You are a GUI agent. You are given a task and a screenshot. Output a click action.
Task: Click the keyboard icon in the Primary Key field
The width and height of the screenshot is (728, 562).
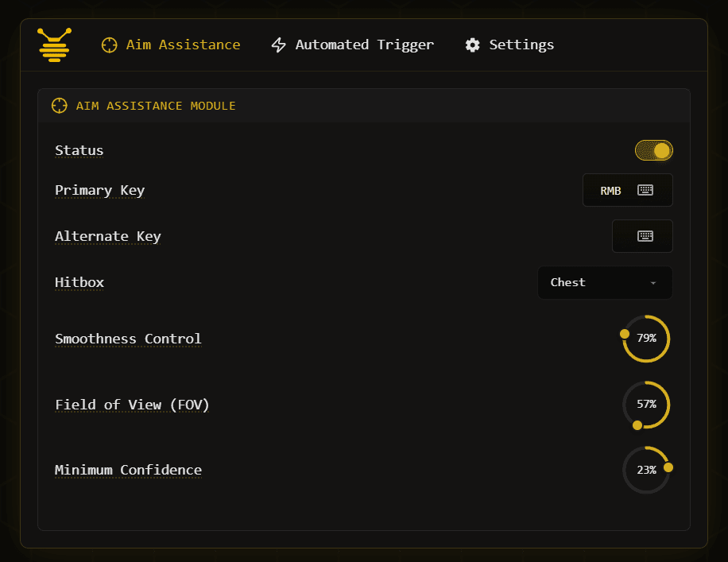click(x=645, y=190)
